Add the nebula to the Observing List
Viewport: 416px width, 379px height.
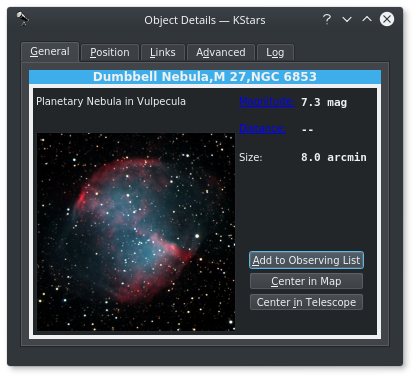(306, 260)
